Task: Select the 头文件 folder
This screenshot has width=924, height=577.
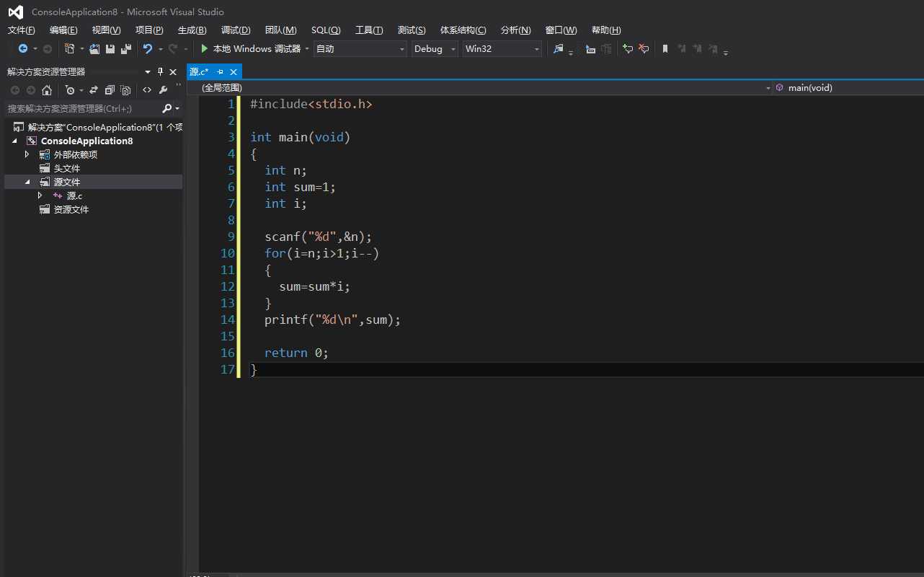Action: pyautogui.click(x=67, y=168)
